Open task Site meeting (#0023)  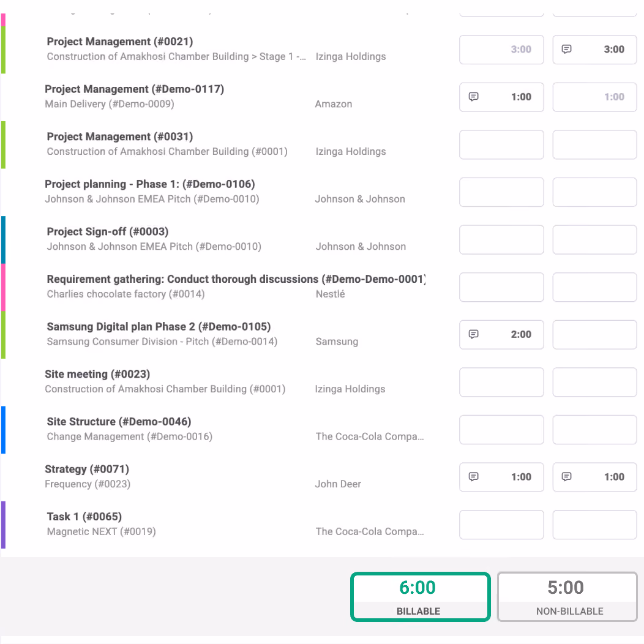point(97,374)
